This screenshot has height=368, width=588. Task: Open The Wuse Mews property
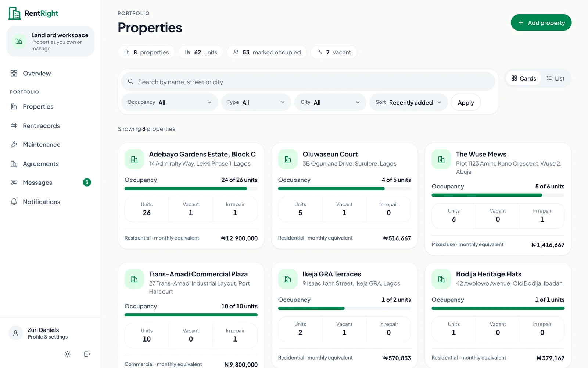tap(498, 199)
